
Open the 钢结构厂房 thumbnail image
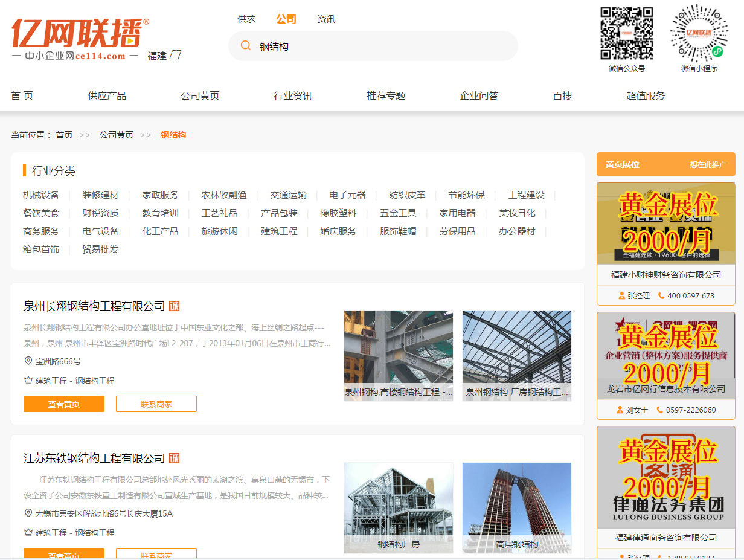tap(399, 507)
